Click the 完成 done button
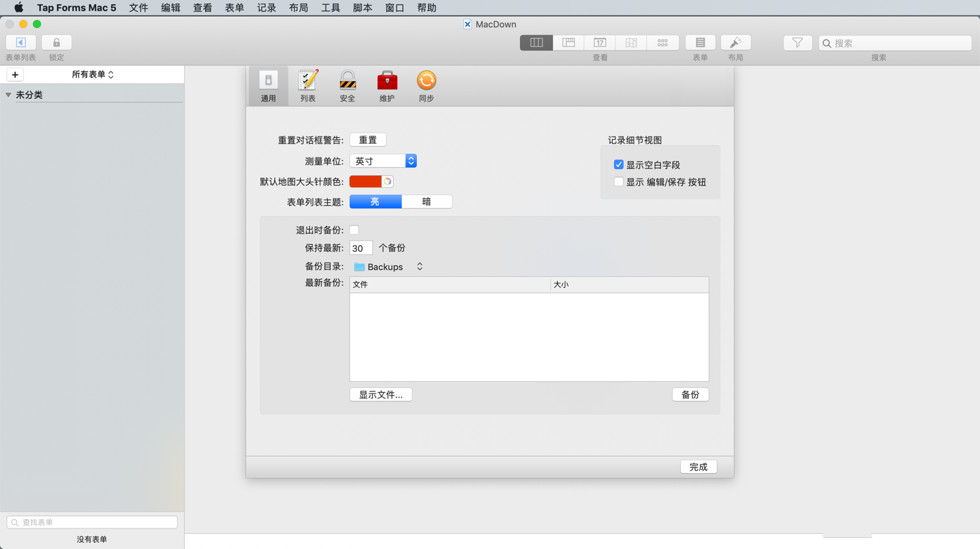The height and width of the screenshot is (549, 980). coord(699,466)
